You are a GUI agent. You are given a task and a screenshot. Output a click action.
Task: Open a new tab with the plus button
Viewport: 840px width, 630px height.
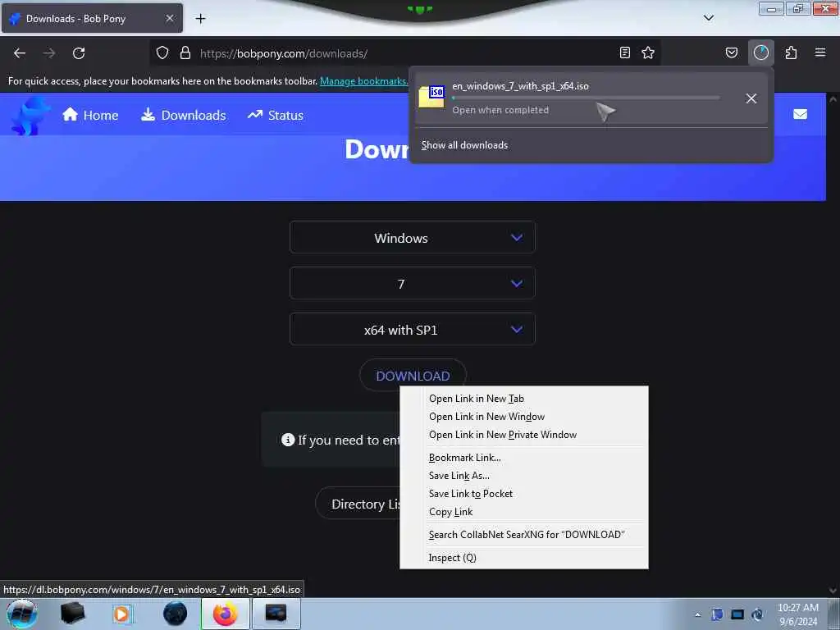coord(200,19)
